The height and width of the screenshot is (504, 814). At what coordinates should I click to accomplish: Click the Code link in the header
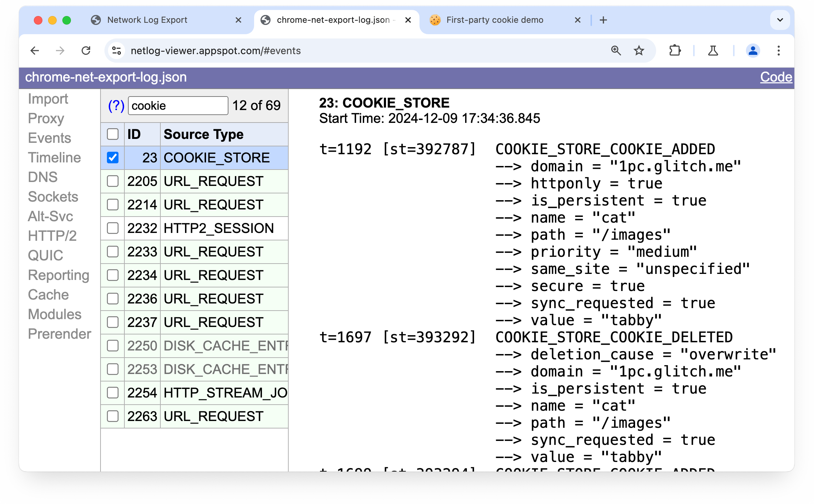coord(776,77)
